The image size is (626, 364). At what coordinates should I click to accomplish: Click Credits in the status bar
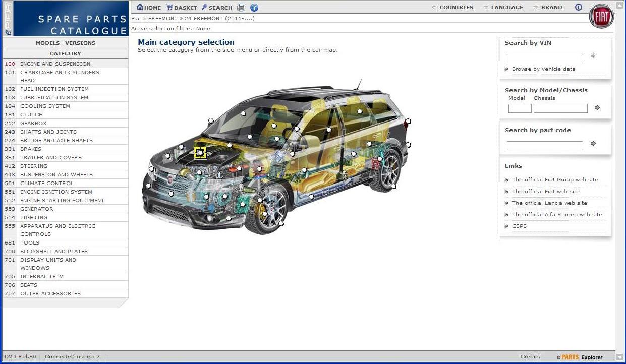(530, 357)
